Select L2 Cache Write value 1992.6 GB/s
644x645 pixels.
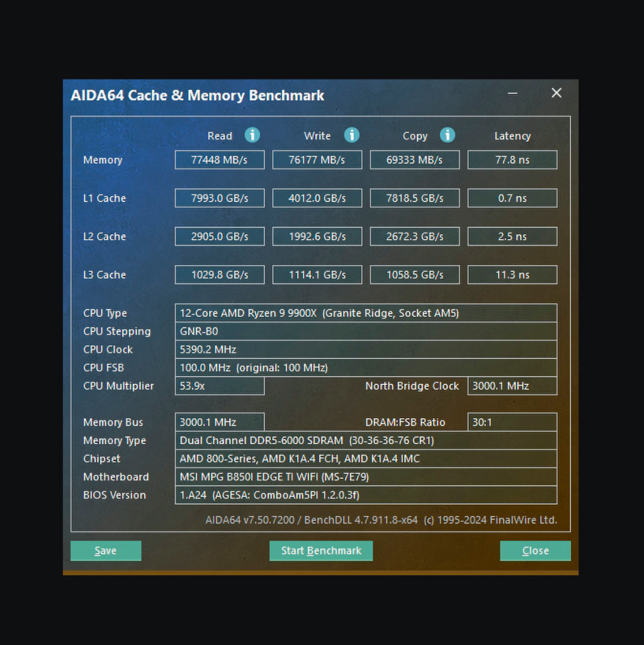(x=317, y=236)
